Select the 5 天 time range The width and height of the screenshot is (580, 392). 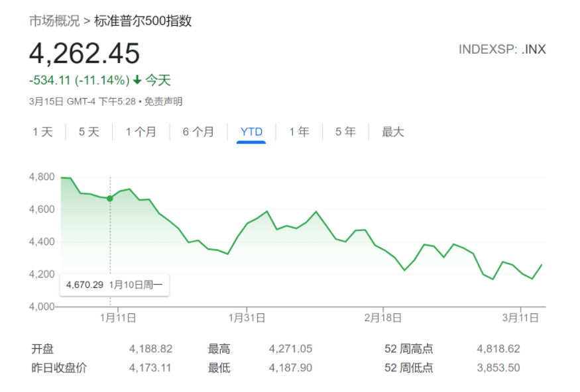tap(89, 132)
